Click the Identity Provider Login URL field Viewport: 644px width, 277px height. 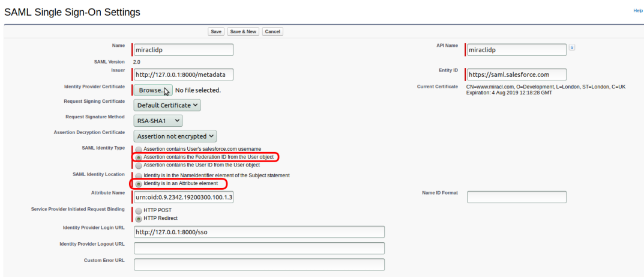[x=259, y=232]
